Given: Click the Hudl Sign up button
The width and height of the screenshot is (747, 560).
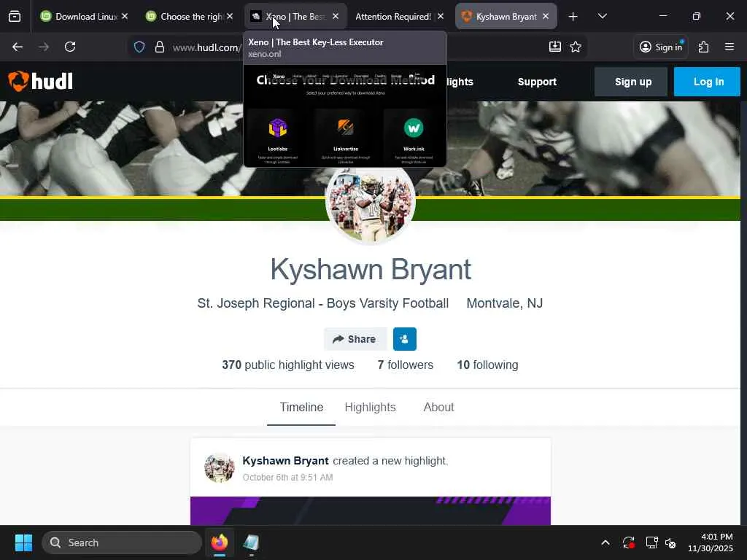Looking at the screenshot, I should point(632,82).
